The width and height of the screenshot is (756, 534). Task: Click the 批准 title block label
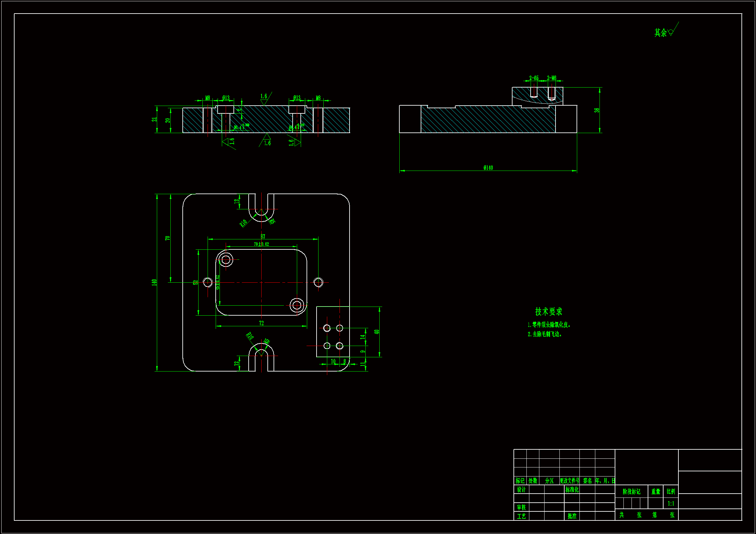point(572,516)
